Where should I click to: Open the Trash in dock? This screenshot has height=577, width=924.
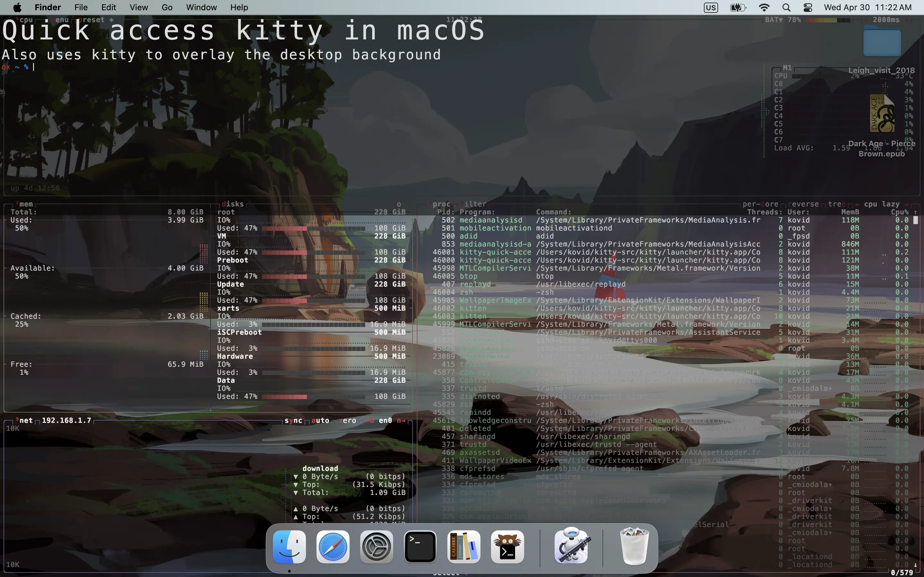point(634,547)
